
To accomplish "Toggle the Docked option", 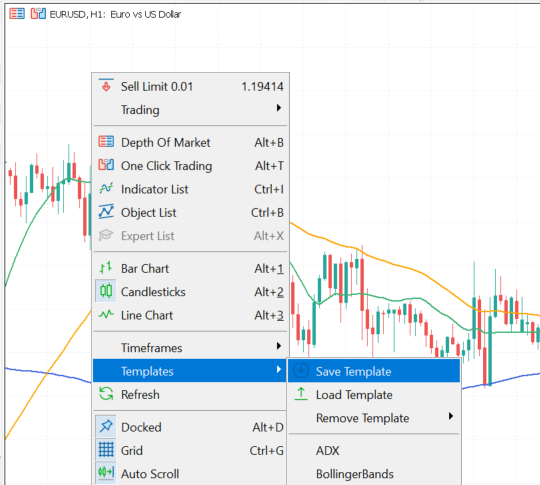I will (190, 427).
